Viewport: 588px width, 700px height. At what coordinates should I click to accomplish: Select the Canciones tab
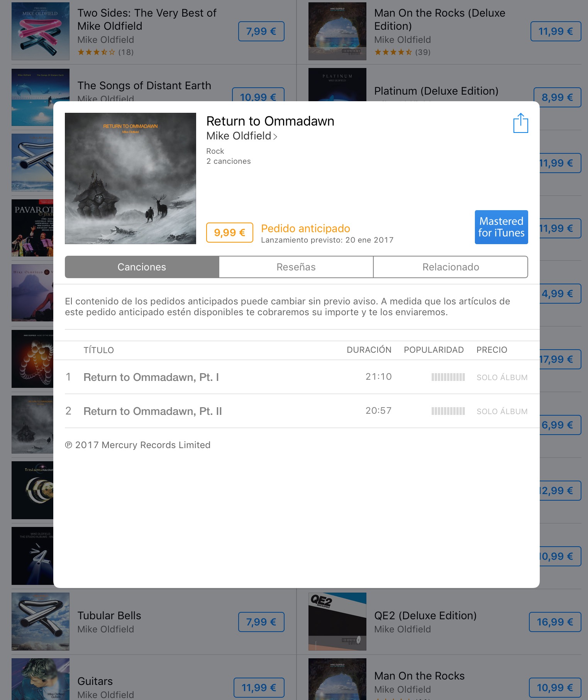pos(142,267)
